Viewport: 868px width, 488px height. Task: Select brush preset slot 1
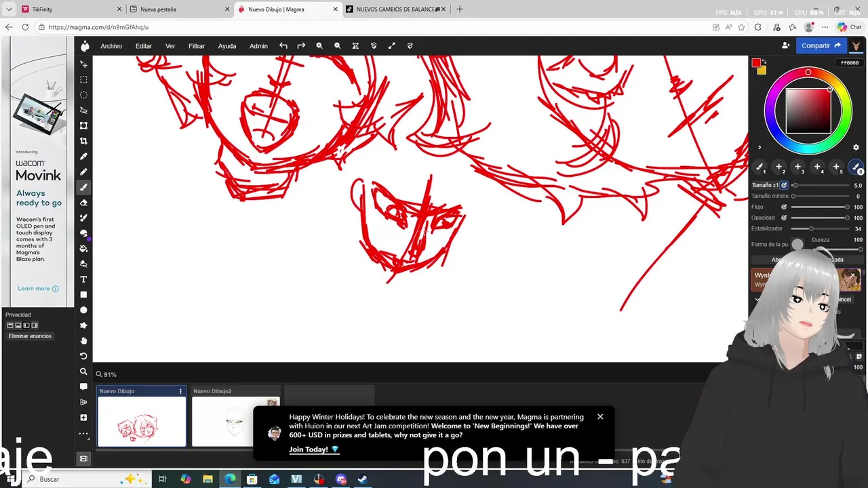(x=759, y=167)
